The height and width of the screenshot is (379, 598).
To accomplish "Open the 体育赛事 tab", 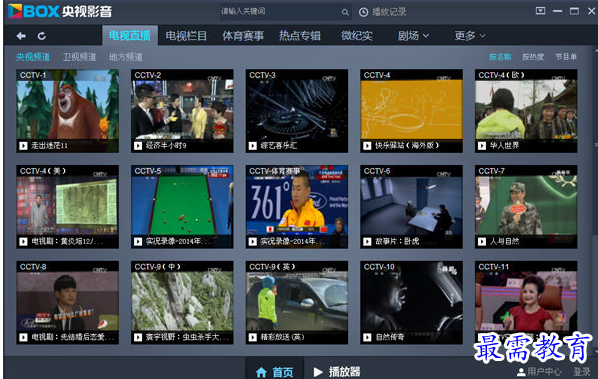I will click(243, 35).
